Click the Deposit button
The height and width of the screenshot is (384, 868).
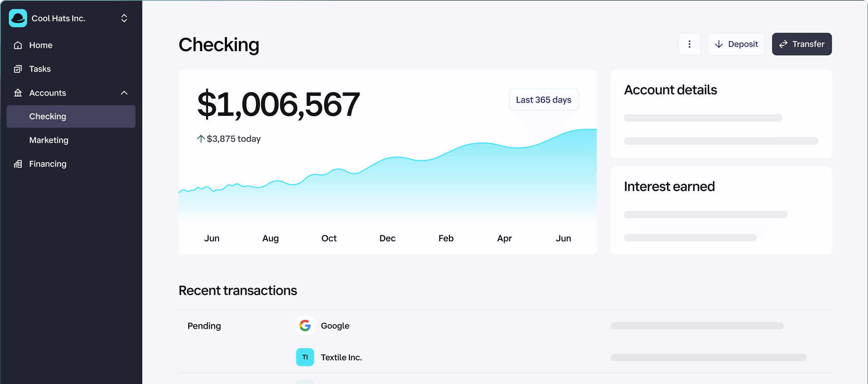(x=736, y=44)
